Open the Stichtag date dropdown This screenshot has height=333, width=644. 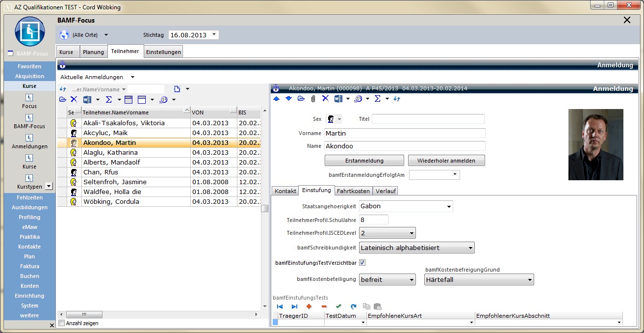tap(214, 35)
